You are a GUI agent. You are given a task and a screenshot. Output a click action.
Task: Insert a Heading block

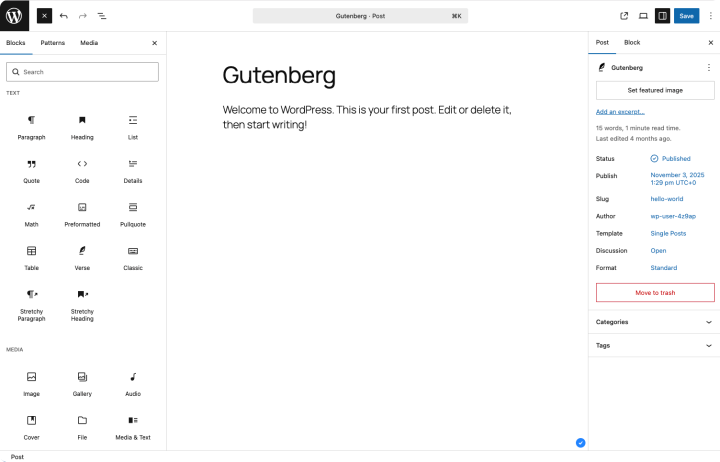click(x=82, y=127)
